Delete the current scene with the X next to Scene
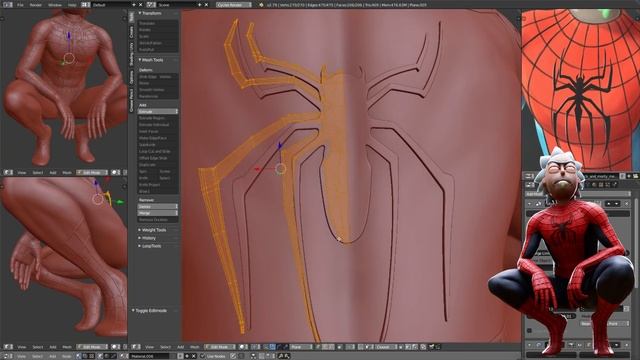This screenshot has height=360, width=640. pos(206,5)
